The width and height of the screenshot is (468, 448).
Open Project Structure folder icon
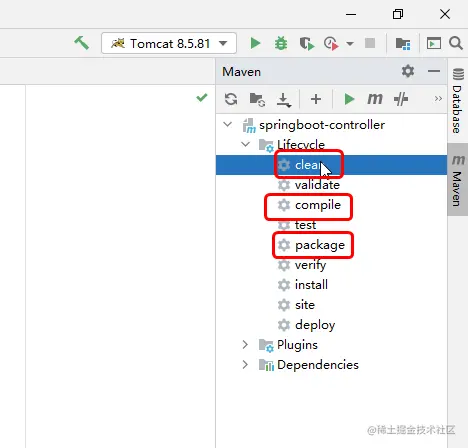[403, 43]
